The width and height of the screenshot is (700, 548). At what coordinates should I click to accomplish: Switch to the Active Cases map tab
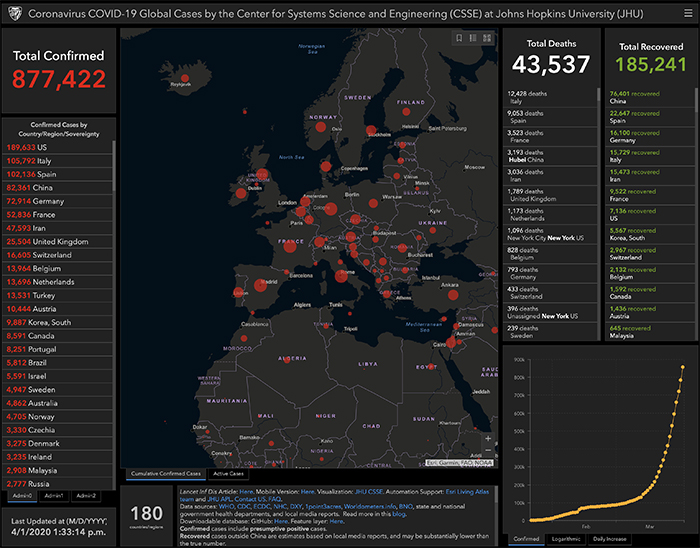point(229,473)
